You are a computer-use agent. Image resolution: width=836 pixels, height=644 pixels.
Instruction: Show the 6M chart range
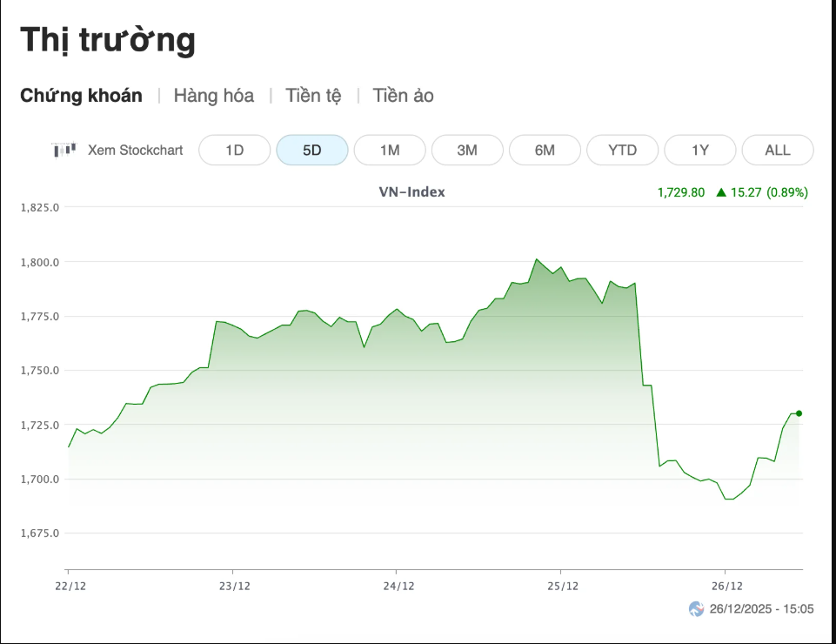[545, 150]
